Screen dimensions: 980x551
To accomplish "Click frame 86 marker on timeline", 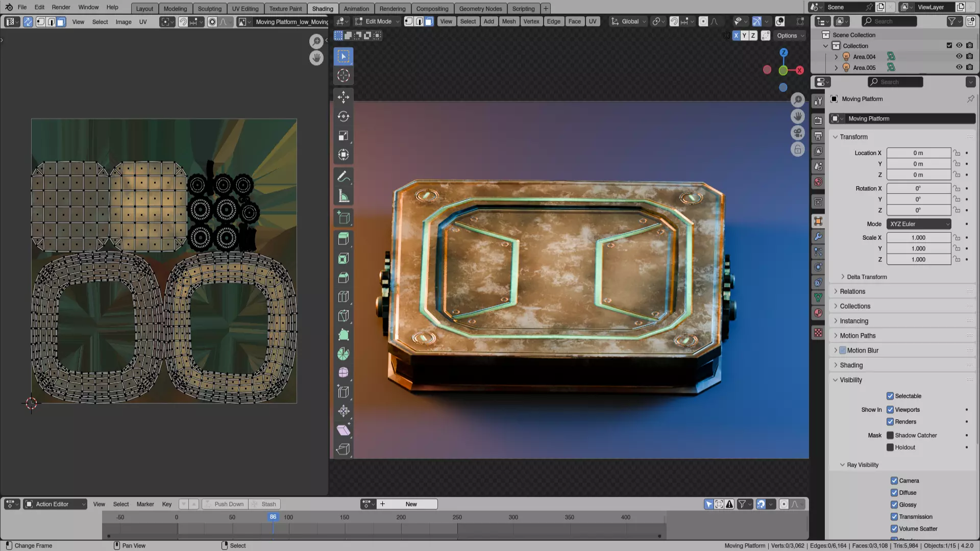I will (x=273, y=517).
